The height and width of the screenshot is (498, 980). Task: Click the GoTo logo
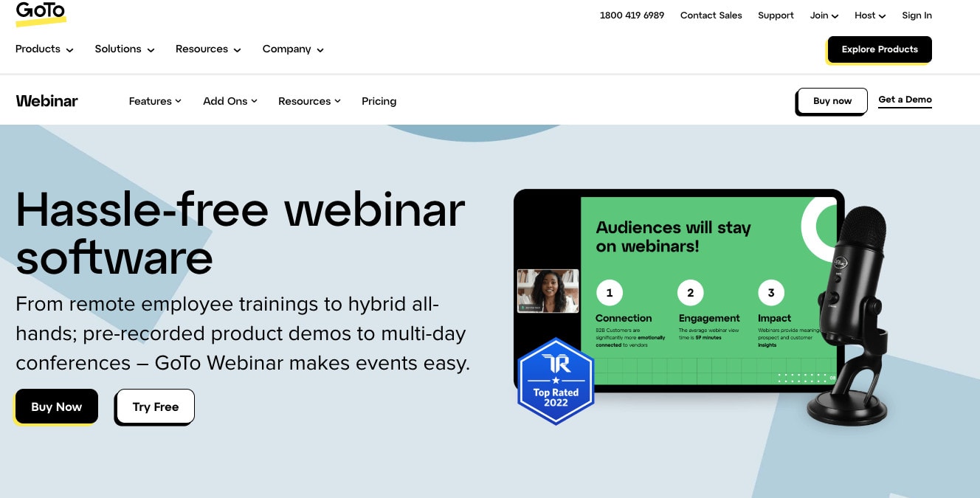click(41, 13)
